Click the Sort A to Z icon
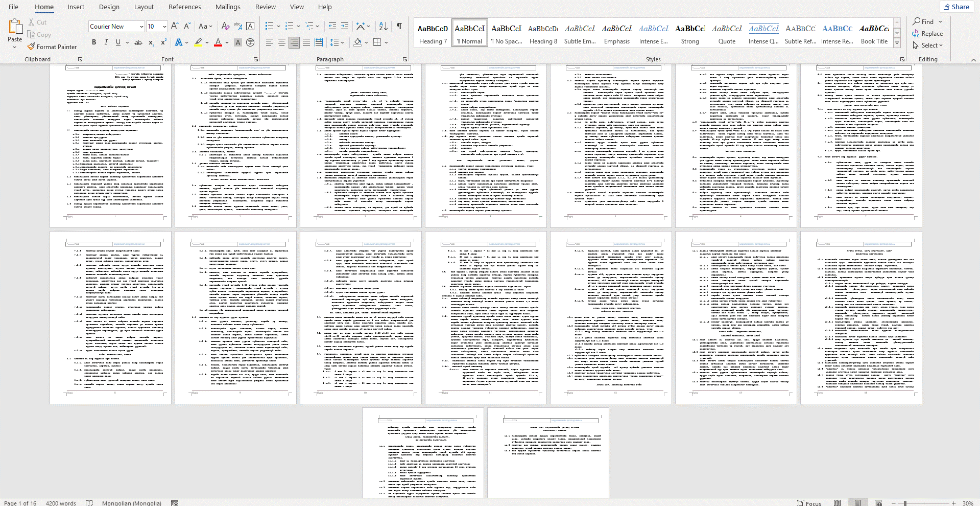 (x=384, y=26)
